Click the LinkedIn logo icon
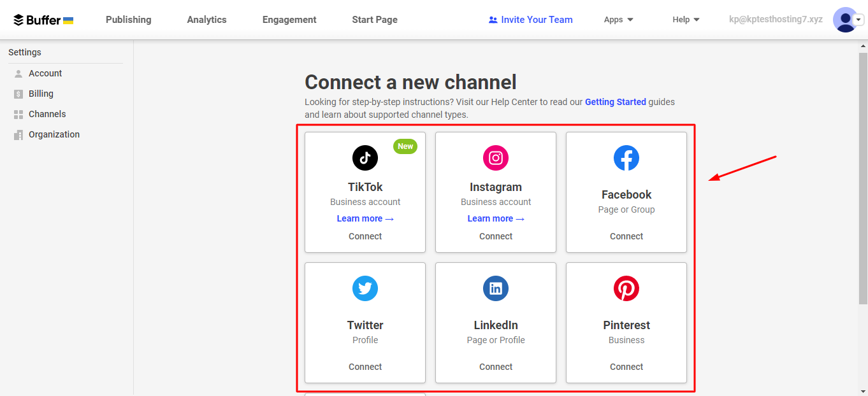Viewport: 868px width, 396px height. click(496, 288)
